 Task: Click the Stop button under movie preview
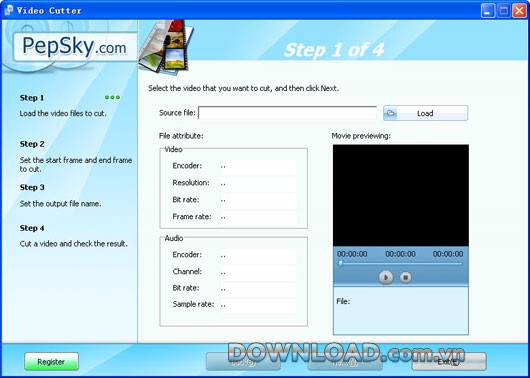point(405,278)
